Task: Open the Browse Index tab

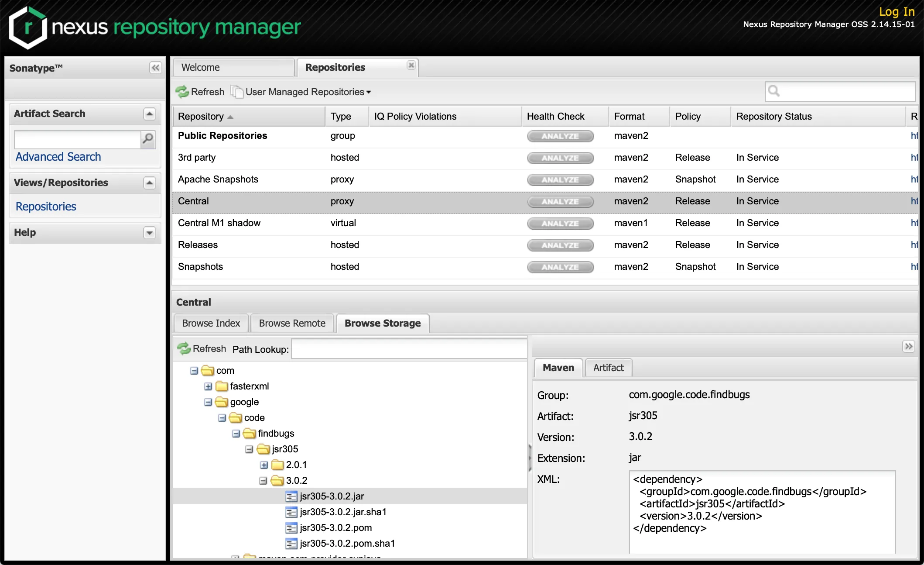Action: point(211,323)
